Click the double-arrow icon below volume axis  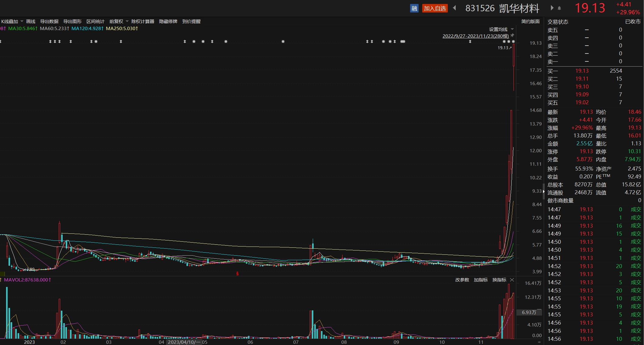pyautogui.click(x=539, y=342)
